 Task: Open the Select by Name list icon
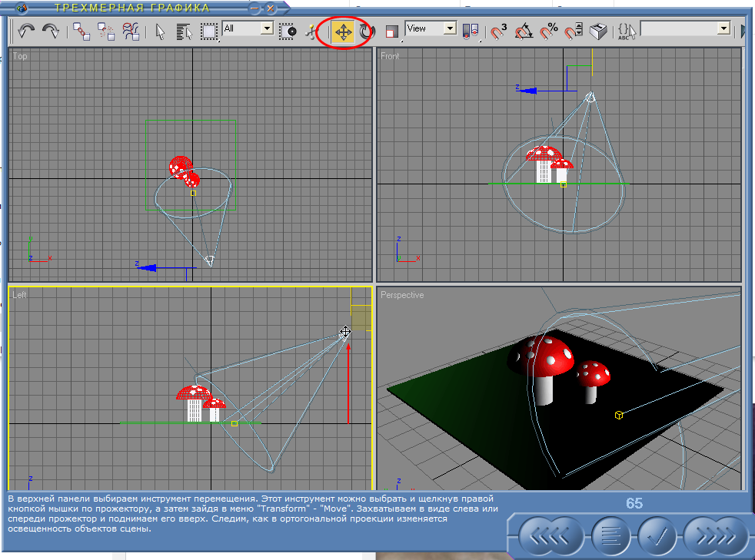pyautogui.click(x=185, y=32)
